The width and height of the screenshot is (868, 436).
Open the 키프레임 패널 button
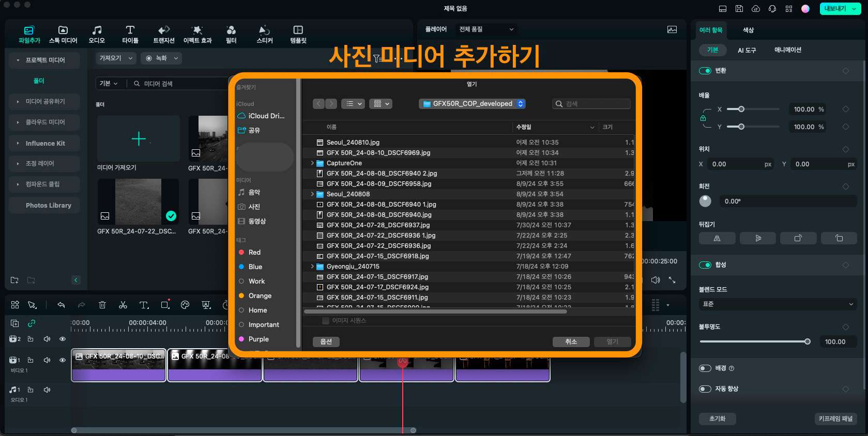click(x=835, y=418)
